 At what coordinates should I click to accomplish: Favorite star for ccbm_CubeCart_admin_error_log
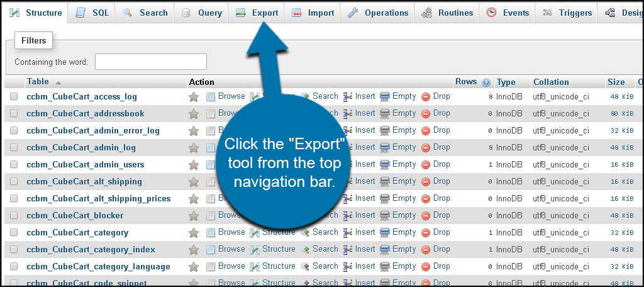pyautogui.click(x=194, y=131)
